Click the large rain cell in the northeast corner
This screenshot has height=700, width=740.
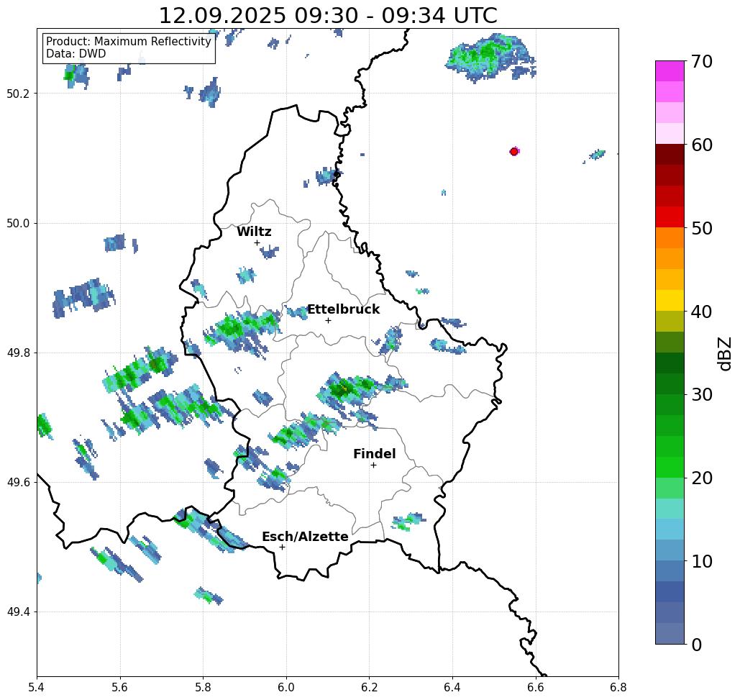pyautogui.click(x=490, y=58)
